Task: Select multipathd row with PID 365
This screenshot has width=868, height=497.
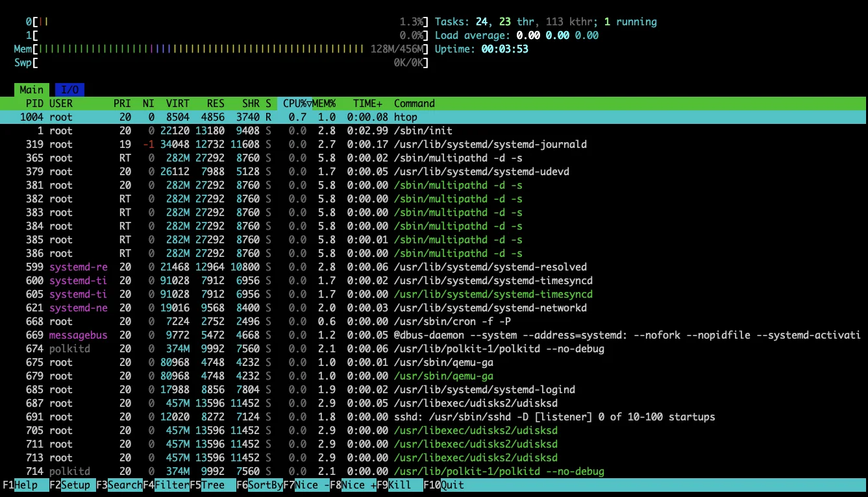Action: 434,158
